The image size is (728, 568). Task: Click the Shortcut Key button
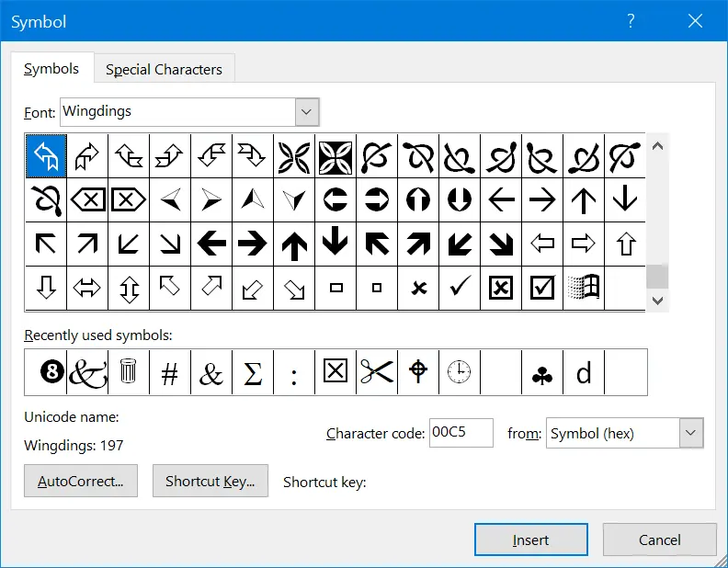coord(210,481)
